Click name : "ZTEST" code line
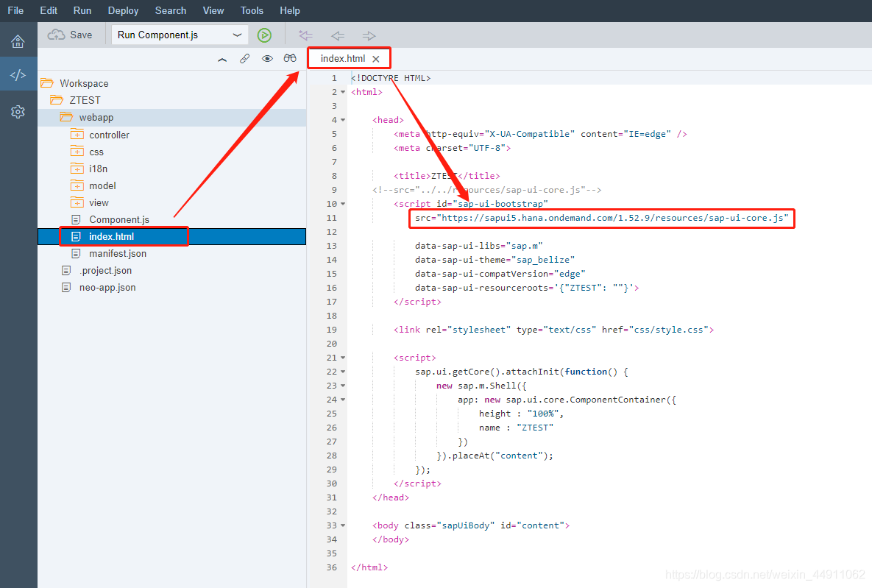The width and height of the screenshot is (872, 588). click(516, 428)
